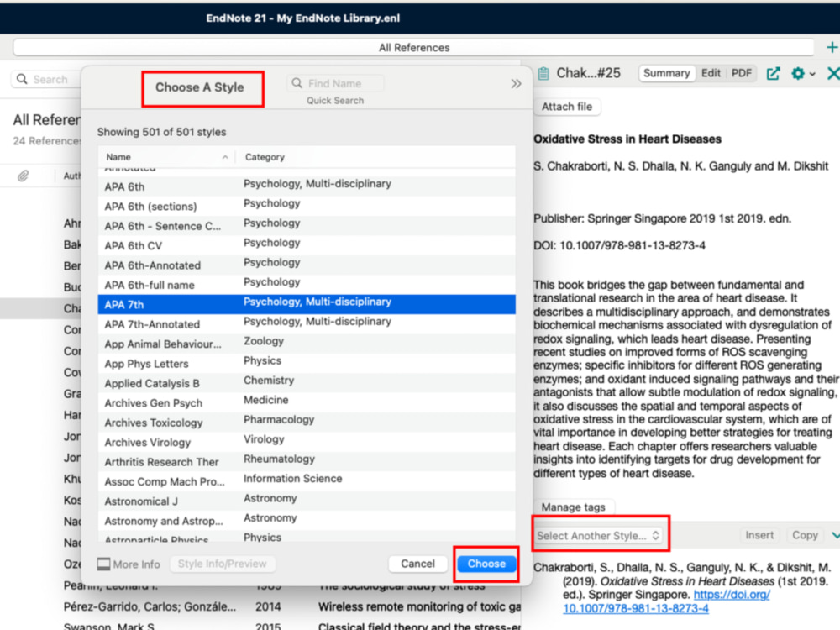Select the Applied Catalysis B style

(307, 383)
